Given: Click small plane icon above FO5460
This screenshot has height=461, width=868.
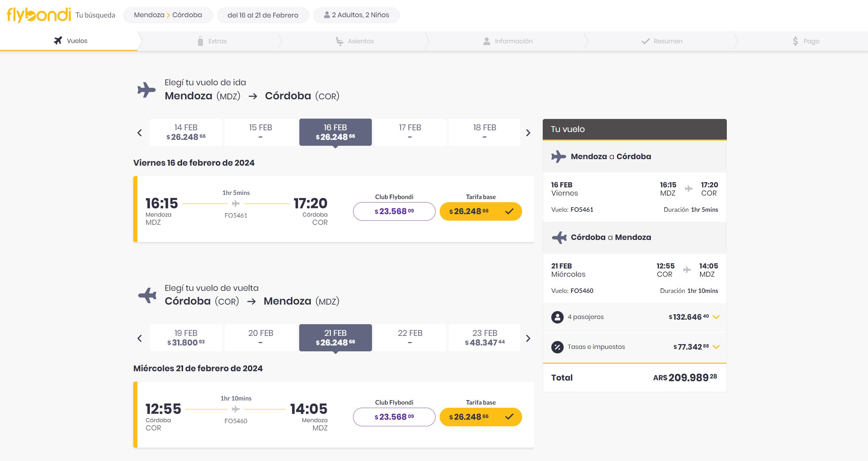Looking at the screenshot, I should (236, 409).
